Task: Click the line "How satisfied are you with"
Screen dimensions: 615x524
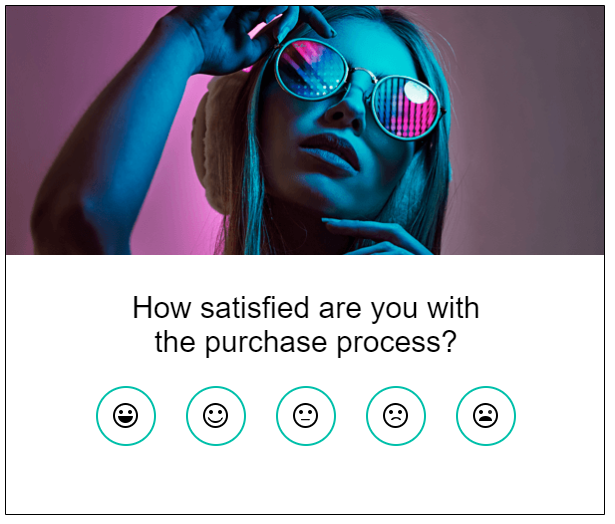Action: [306, 307]
